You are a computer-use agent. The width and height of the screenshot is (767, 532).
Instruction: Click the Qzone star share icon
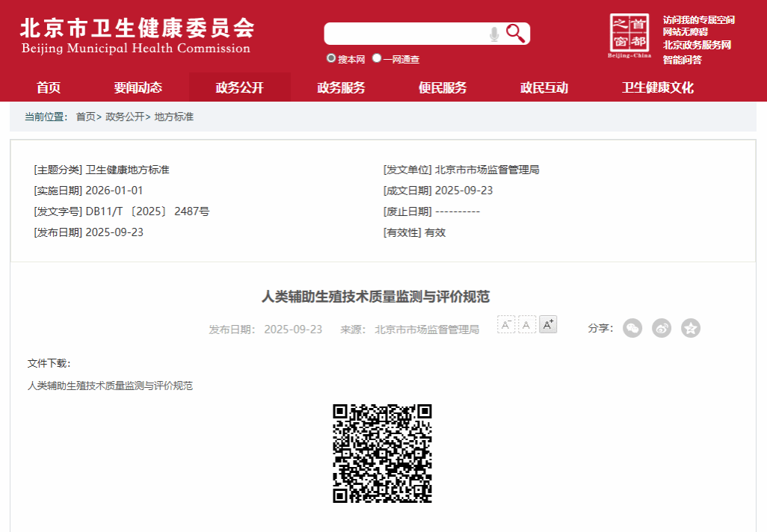pyautogui.click(x=690, y=328)
